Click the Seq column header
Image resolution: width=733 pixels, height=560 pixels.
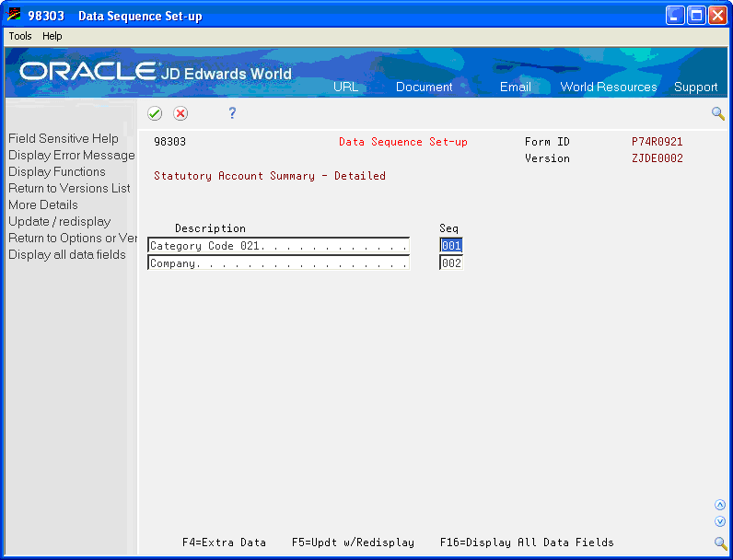pos(448,228)
